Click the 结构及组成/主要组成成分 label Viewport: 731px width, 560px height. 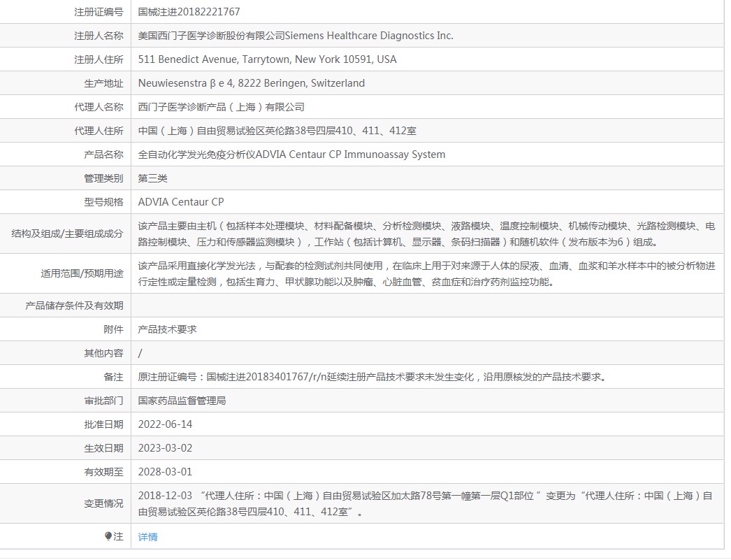pos(67,234)
